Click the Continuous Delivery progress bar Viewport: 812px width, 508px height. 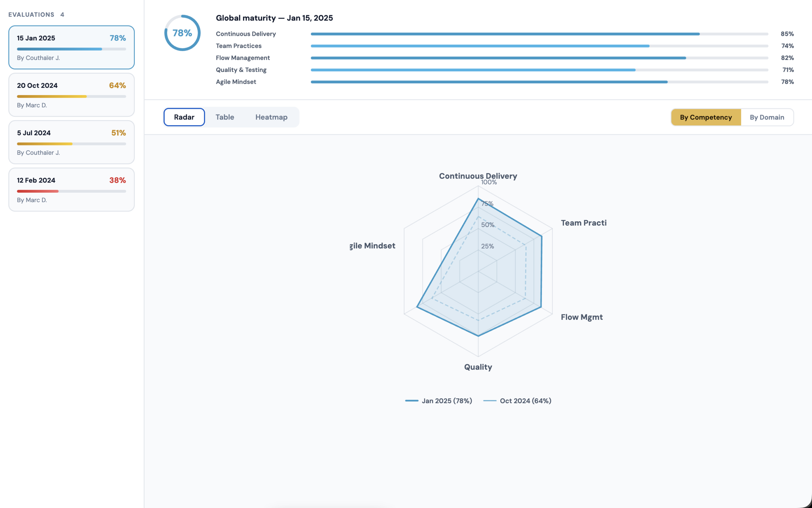click(539, 34)
